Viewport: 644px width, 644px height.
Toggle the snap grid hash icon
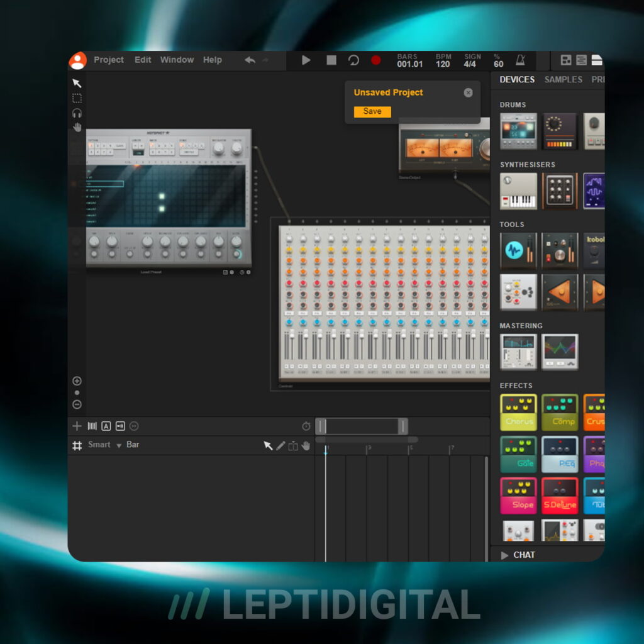(77, 446)
